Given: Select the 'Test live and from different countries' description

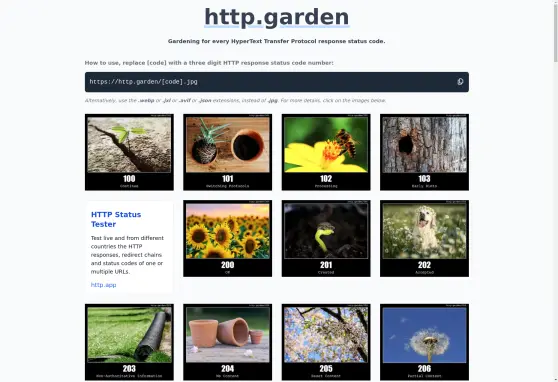Looking at the screenshot, I should pyautogui.click(x=127, y=255).
